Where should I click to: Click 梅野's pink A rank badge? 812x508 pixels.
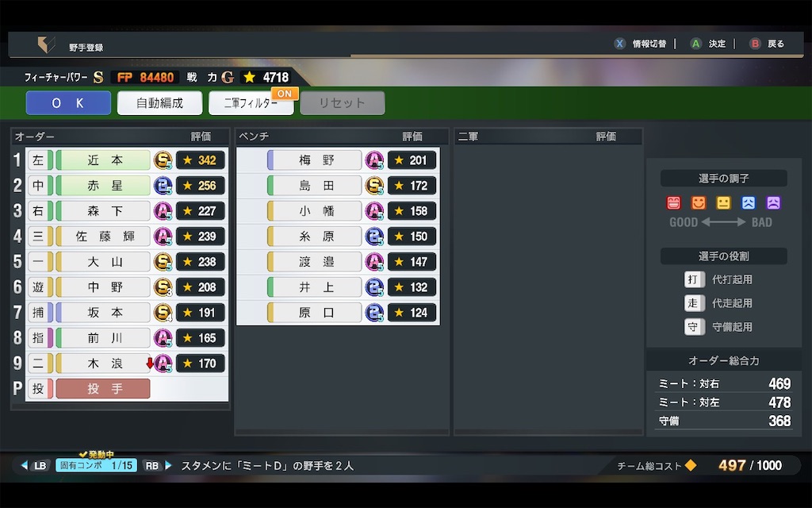click(374, 160)
